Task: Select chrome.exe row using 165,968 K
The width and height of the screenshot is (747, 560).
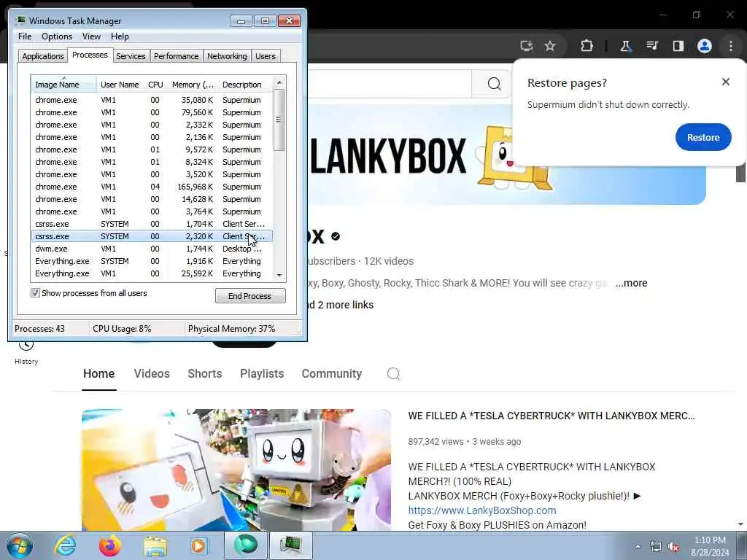Action: click(x=152, y=187)
